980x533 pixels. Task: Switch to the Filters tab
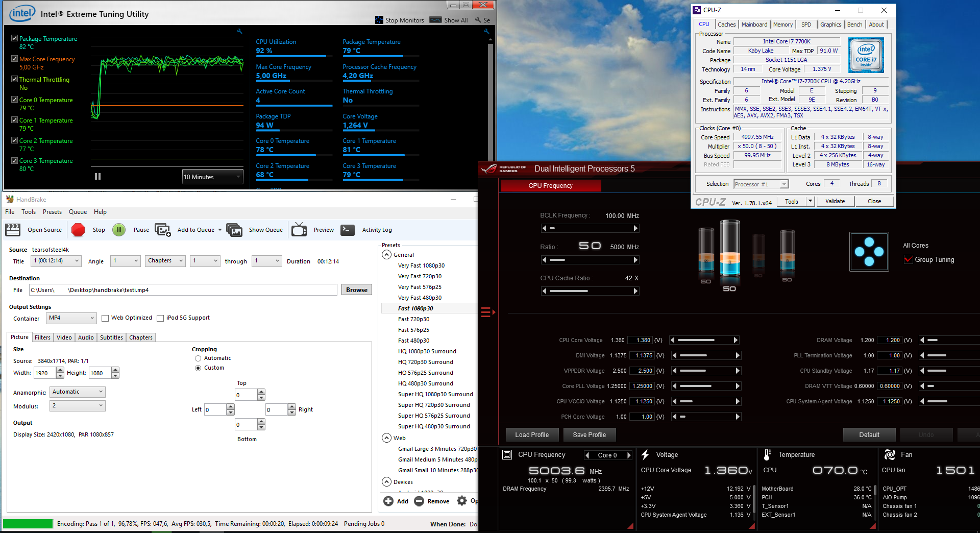pos(42,337)
